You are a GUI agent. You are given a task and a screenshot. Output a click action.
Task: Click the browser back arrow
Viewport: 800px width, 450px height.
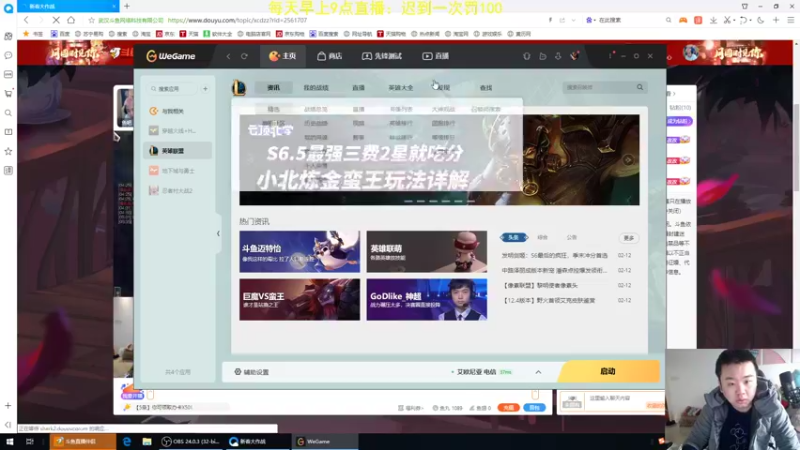click(26, 20)
